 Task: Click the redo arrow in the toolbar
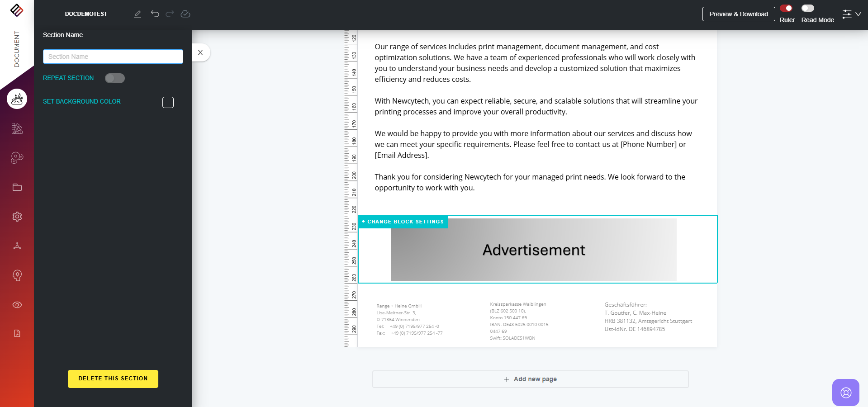click(x=170, y=14)
